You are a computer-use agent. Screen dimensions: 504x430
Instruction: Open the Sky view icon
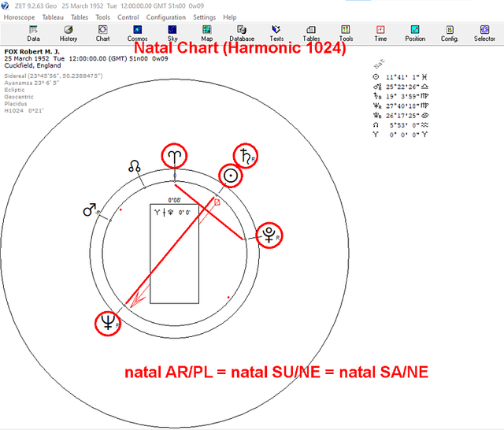click(x=172, y=33)
